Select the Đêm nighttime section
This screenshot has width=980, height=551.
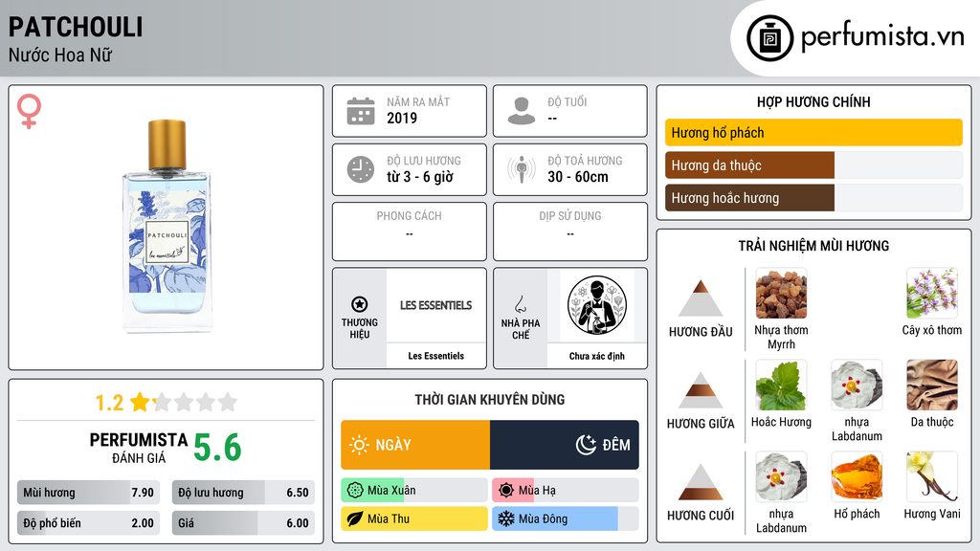click(x=565, y=445)
